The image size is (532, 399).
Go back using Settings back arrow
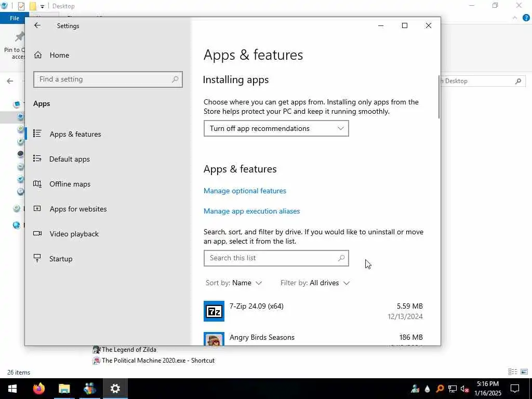(x=37, y=25)
